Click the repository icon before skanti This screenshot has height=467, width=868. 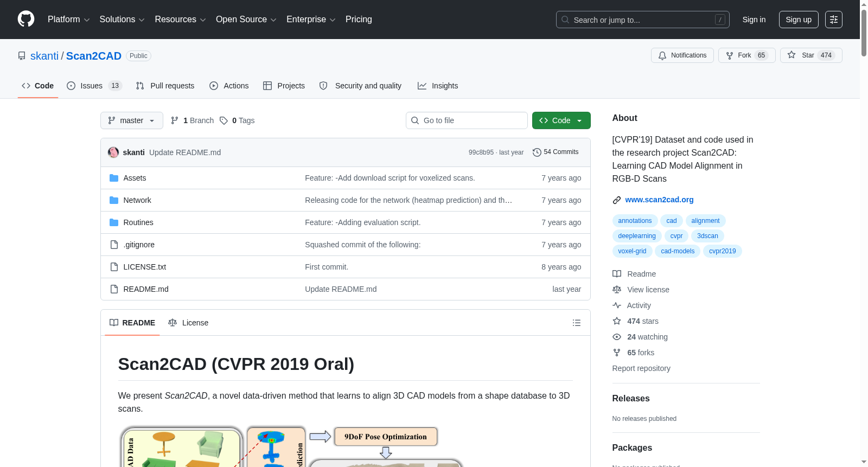coord(22,56)
